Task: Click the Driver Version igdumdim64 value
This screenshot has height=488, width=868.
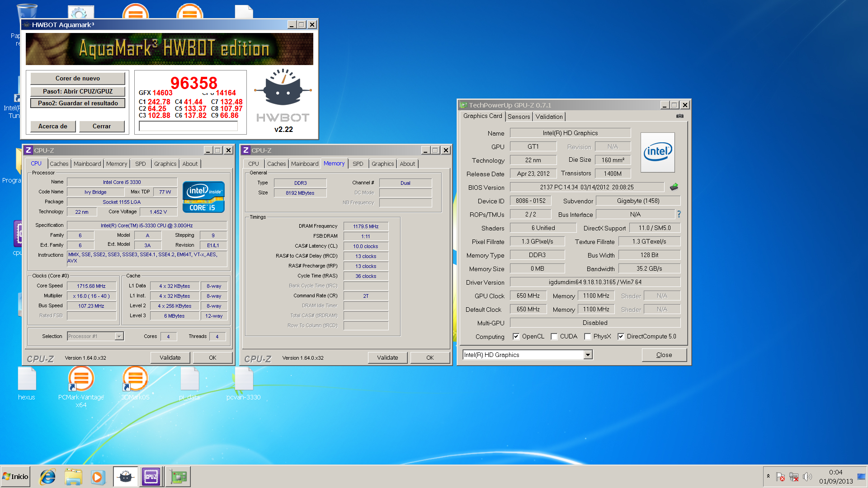Action: point(595,282)
